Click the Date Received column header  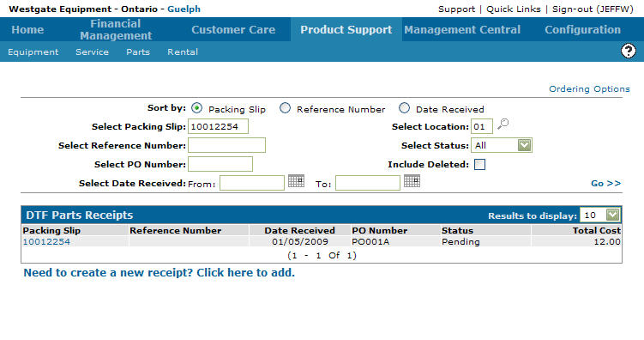[300, 231]
